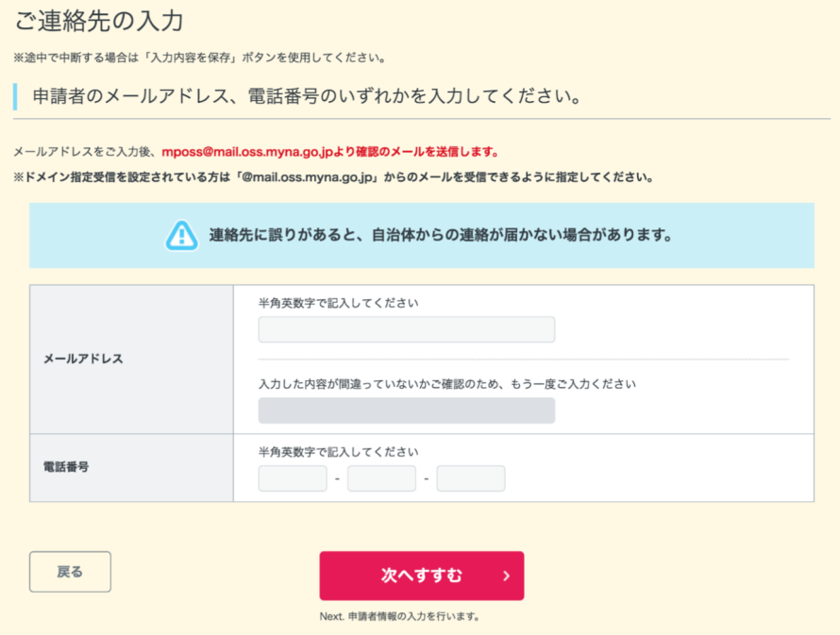Click the 電話番号 row label
Screen dimensions: 840x635
click(66, 467)
